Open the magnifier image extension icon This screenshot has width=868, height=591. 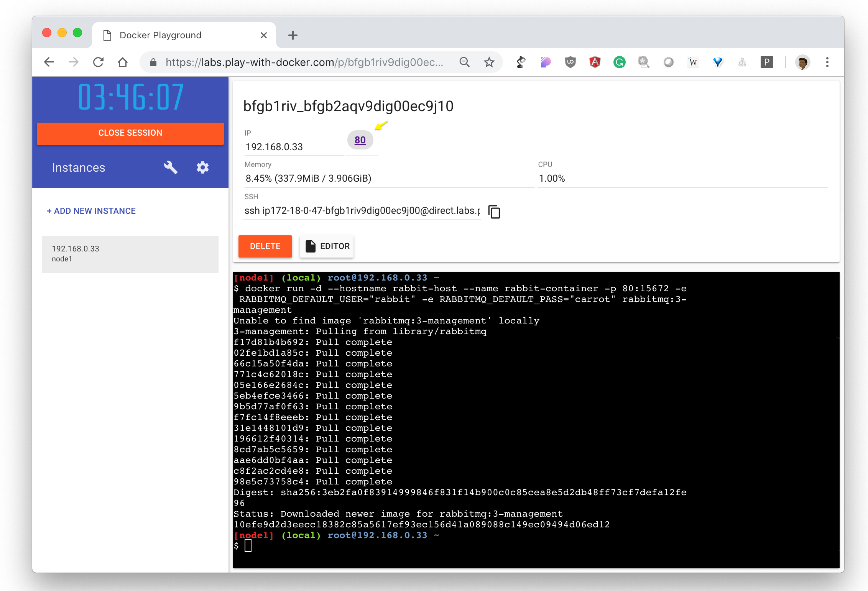tap(644, 62)
